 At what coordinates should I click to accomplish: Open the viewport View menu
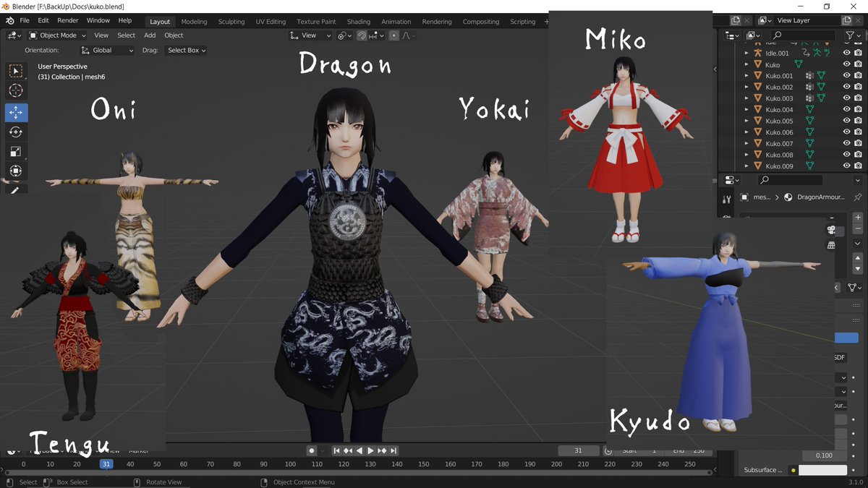[101, 35]
